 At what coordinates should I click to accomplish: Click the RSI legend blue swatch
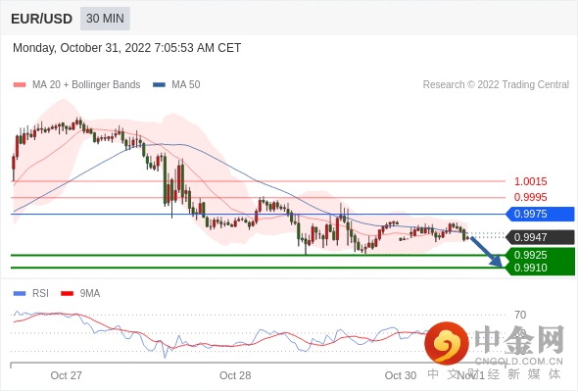pyautogui.click(x=20, y=294)
